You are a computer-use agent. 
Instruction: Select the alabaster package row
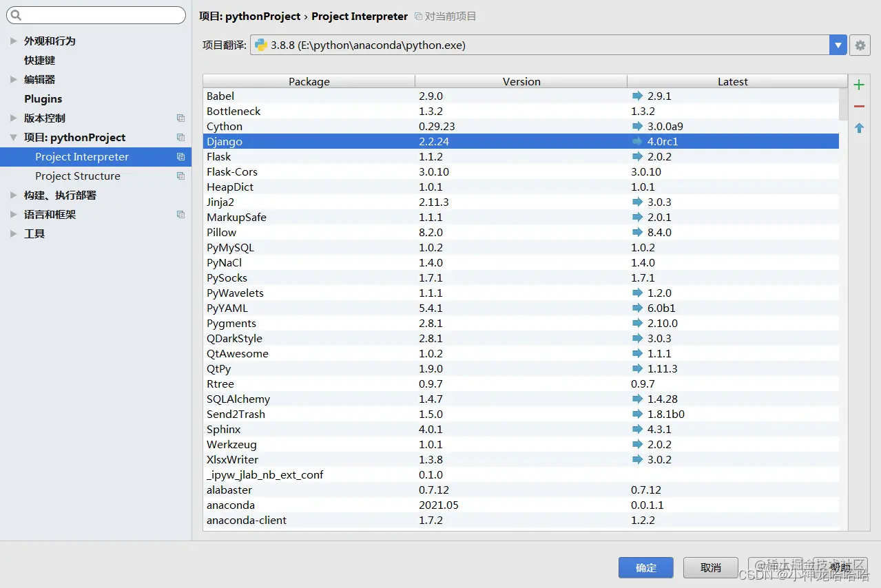click(521, 490)
